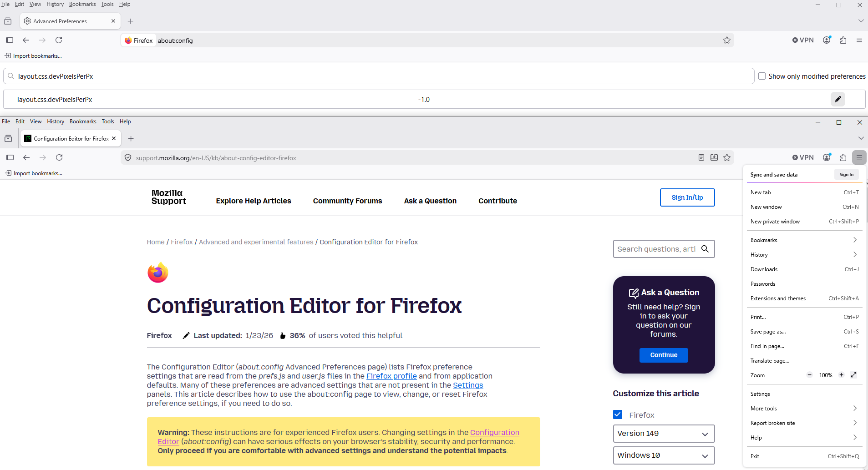The image size is (868, 470).
Task: Expand Report broken site in the app menu
Action: click(x=805, y=423)
